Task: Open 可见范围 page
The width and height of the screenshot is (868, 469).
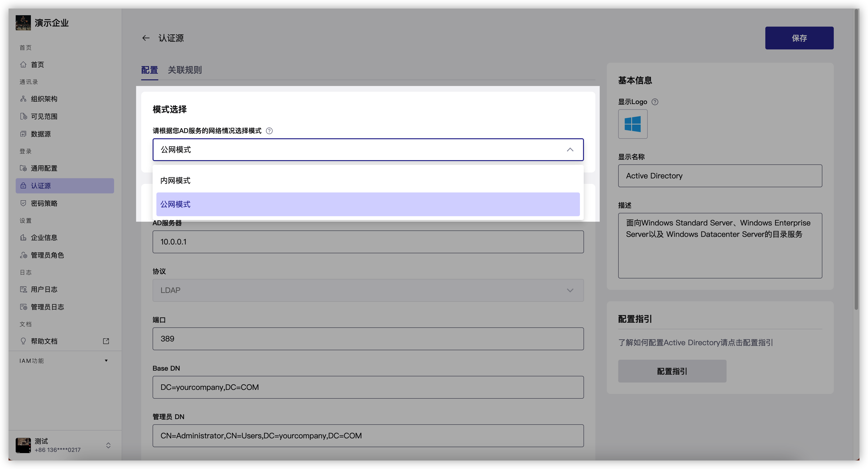Action: point(65,116)
